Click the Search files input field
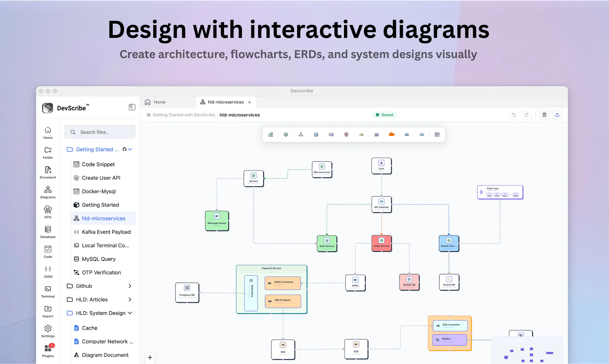The image size is (609, 364). (x=100, y=132)
